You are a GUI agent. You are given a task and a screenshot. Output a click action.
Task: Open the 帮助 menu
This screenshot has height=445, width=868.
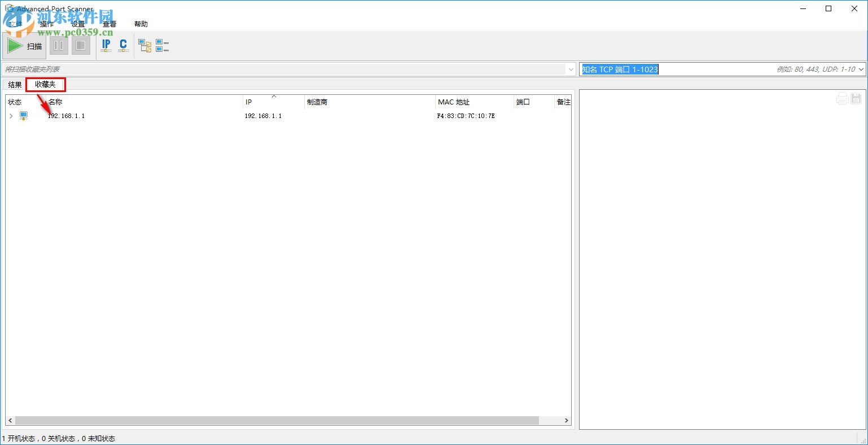point(141,24)
